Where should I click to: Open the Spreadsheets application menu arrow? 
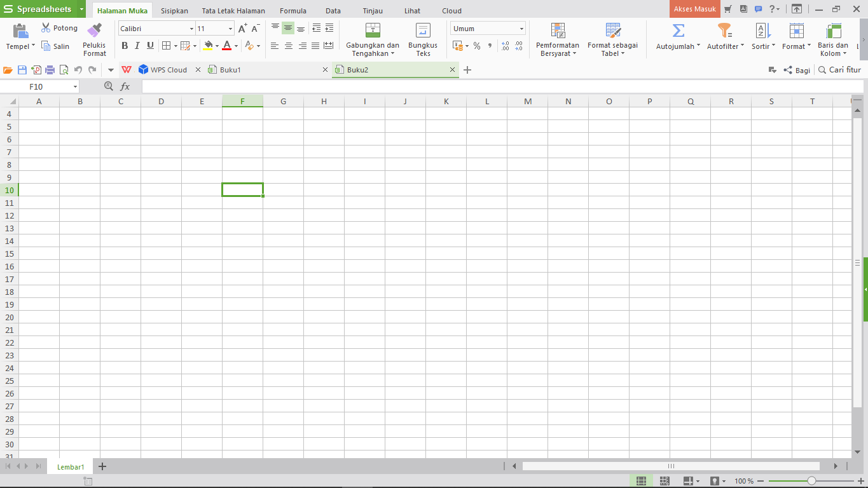[82, 10]
